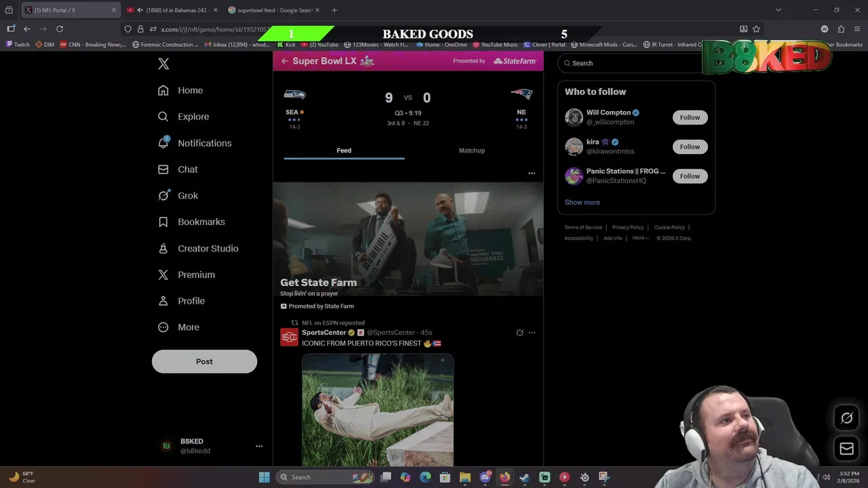Open Premium in the sidebar

click(186, 274)
